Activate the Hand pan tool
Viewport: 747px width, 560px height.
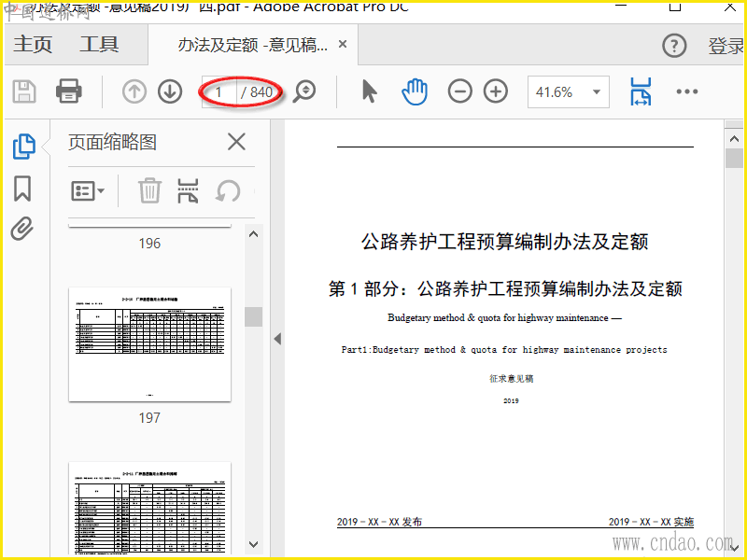(415, 91)
